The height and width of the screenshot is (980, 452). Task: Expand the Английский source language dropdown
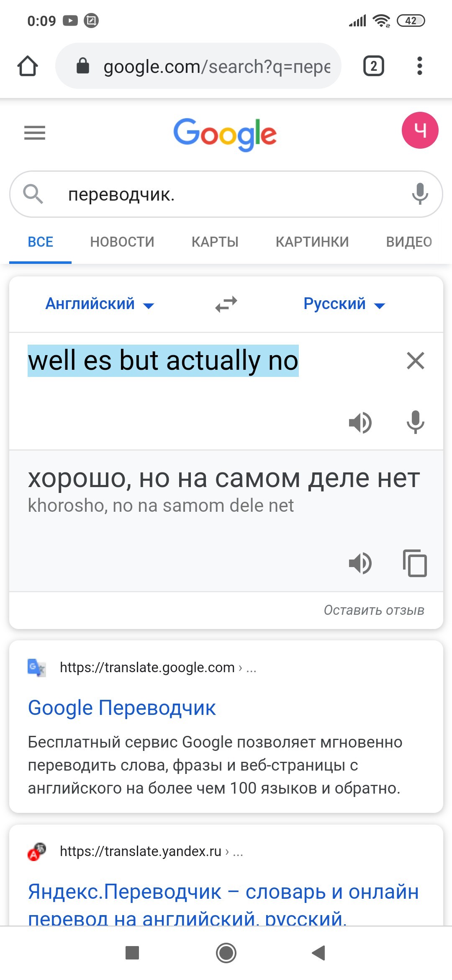coord(100,304)
